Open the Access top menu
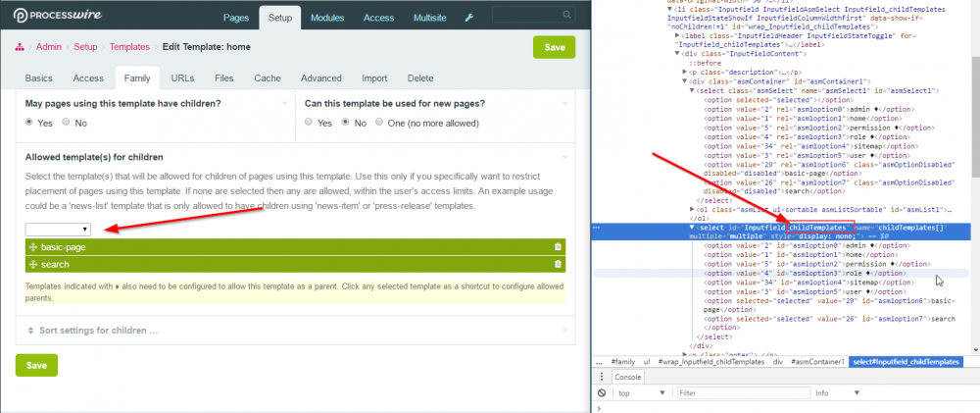The width and height of the screenshot is (980, 413). pyautogui.click(x=378, y=18)
